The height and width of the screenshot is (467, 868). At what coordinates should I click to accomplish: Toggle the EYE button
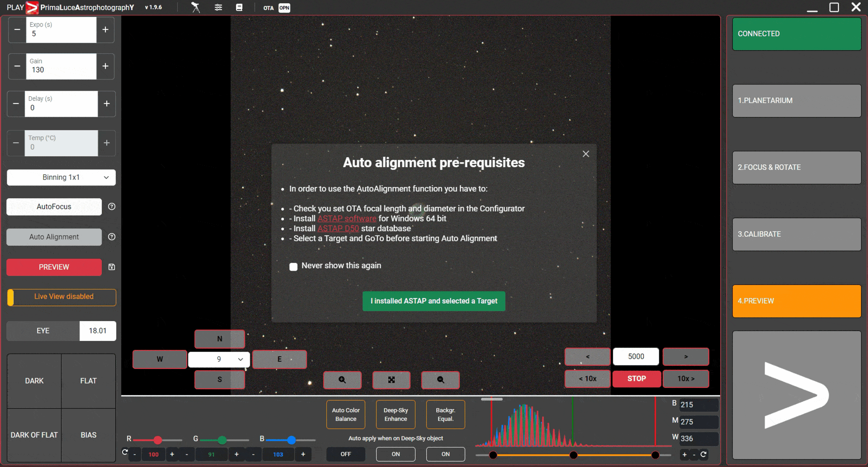[x=43, y=331]
